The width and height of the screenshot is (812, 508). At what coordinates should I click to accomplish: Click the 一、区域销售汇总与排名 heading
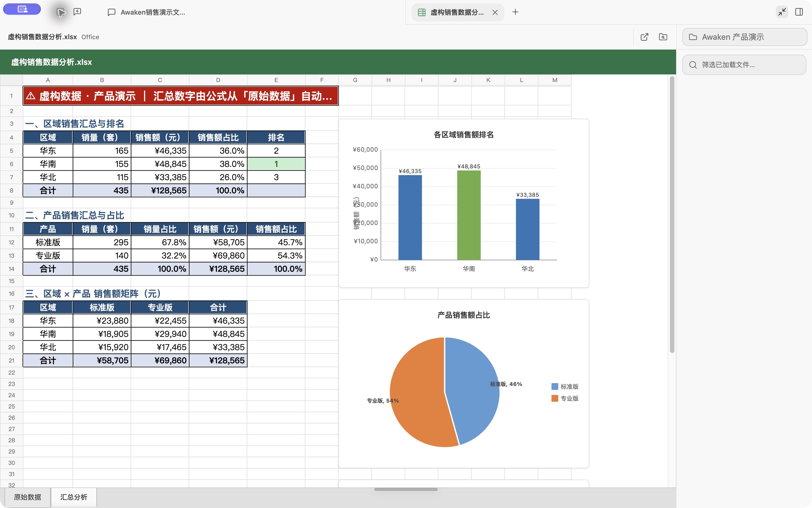click(75, 124)
